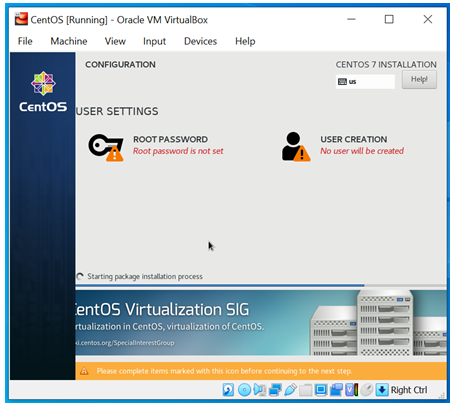This screenshot has height=406, width=454.
Task: Click the Help! button
Action: coord(419,80)
